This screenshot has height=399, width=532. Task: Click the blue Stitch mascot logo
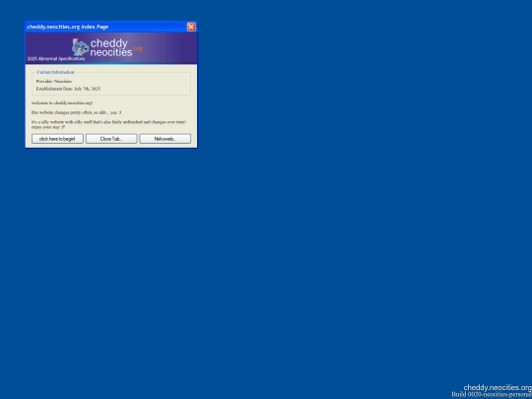[80, 47]
